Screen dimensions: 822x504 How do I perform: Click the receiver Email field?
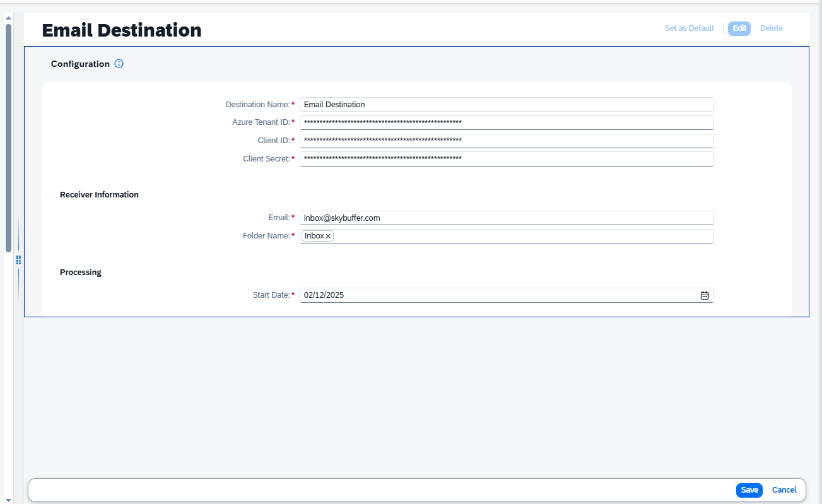506,218
